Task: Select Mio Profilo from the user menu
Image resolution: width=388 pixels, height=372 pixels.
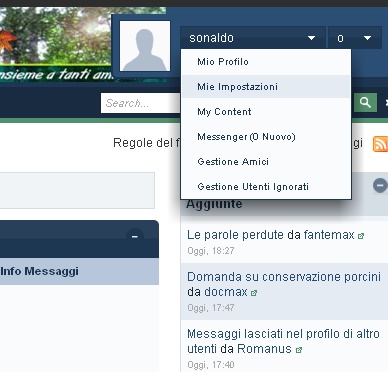Action: [x=223, y=62]
